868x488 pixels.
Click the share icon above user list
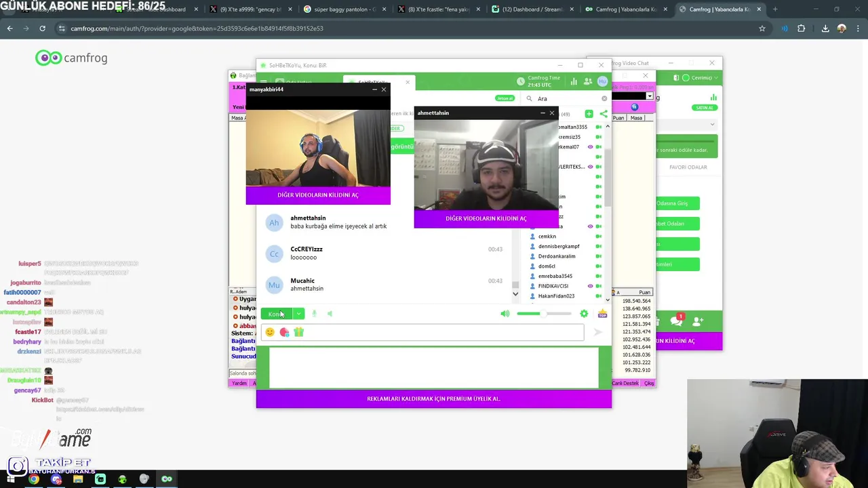point(603,114)
